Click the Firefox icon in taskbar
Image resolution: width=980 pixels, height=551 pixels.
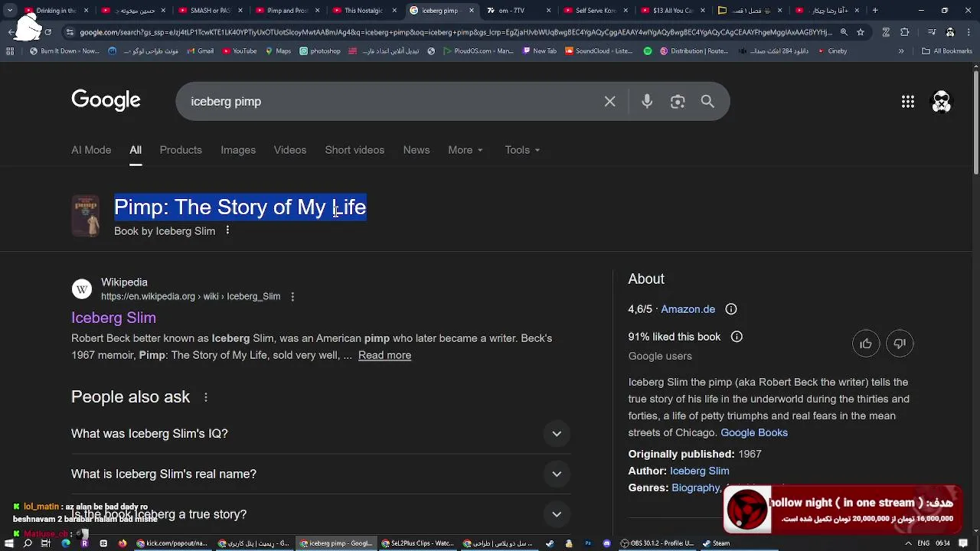(122, 543)
